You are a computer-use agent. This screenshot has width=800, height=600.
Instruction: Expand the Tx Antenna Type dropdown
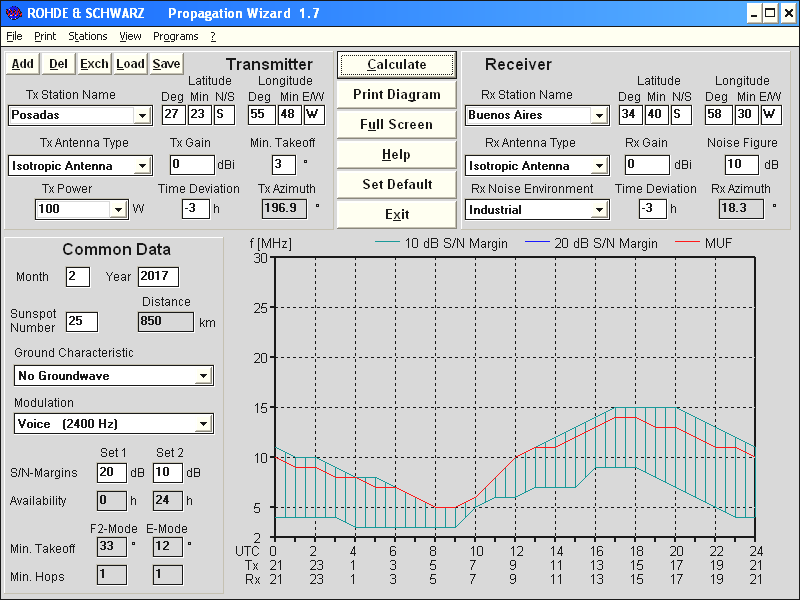(x=142, y=166)
